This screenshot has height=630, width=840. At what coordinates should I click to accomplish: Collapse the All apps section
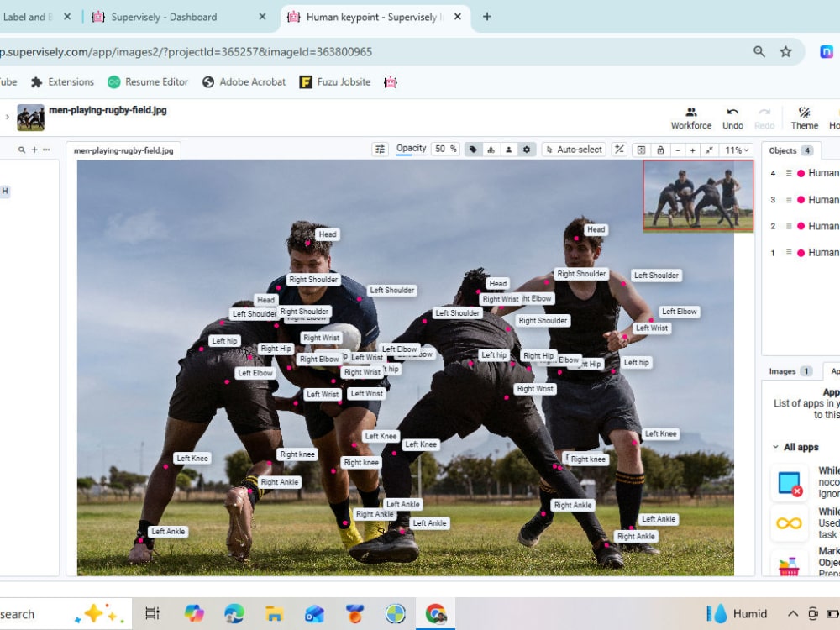point(796,447)
